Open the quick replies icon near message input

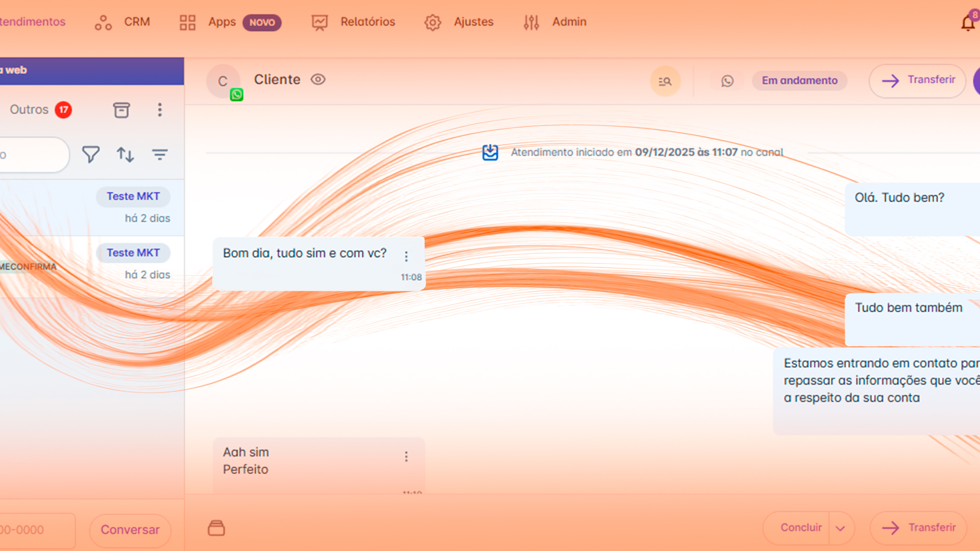click(216, 528)
